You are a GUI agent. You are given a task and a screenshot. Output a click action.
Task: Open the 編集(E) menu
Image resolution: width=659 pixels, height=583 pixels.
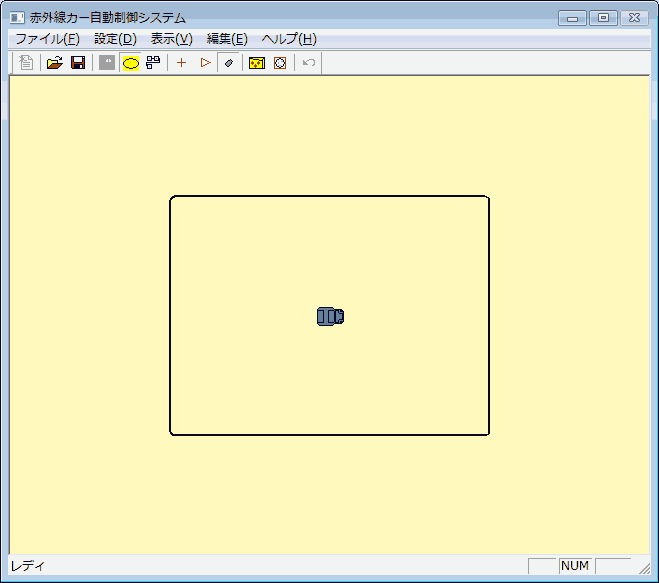(x=227, y=39)
